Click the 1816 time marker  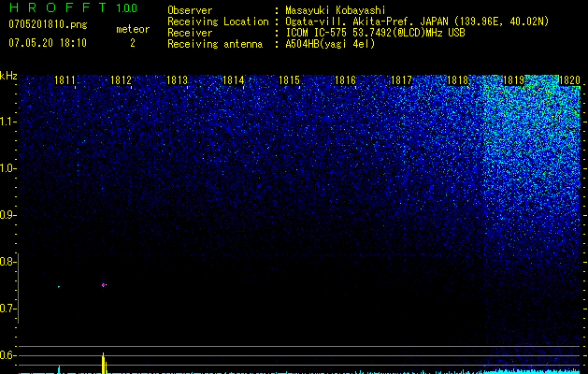coord(345,80)
